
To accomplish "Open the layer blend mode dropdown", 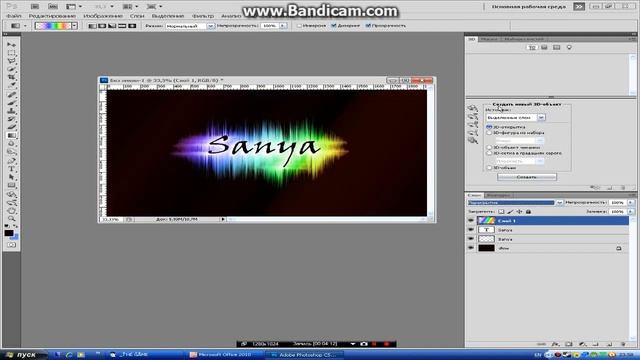I will (x=559, y=202).
